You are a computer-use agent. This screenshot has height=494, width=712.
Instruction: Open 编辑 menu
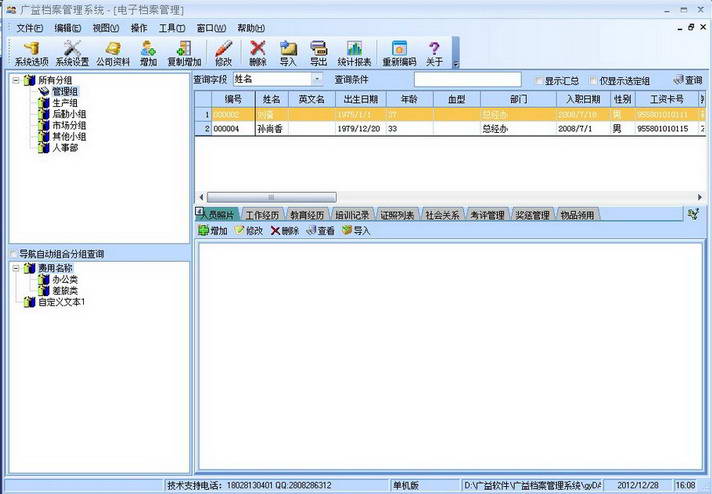68,28
